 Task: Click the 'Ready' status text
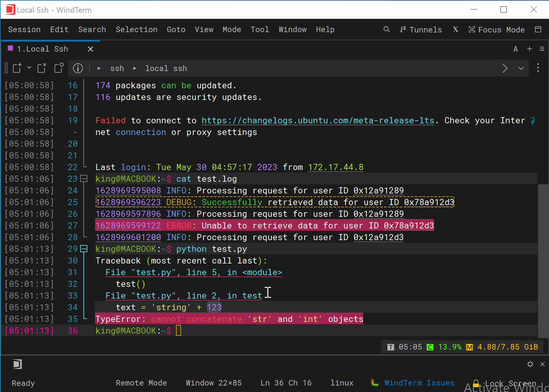pos(23,383)
